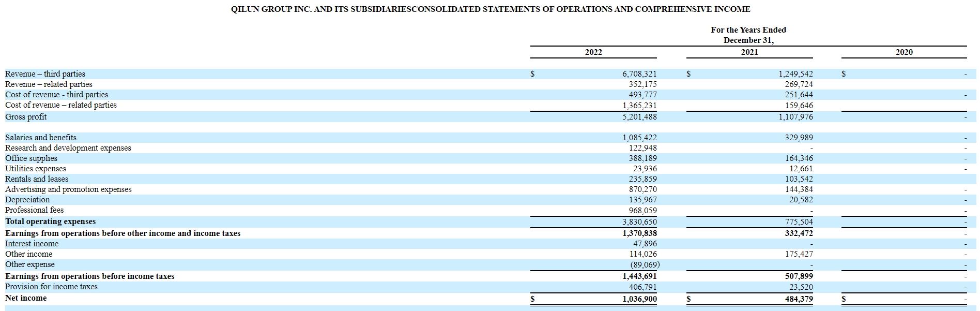980x311 pixels.
Task: Select the 164,346 office supplies value
Action: coord(799,158)
